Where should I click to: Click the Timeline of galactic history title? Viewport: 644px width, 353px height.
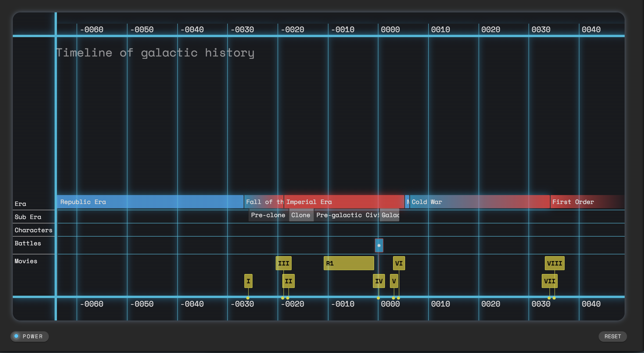[x=155, y=53]
